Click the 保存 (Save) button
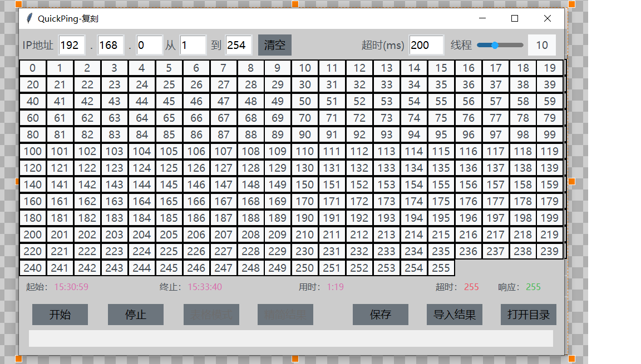 pos(381,315)
